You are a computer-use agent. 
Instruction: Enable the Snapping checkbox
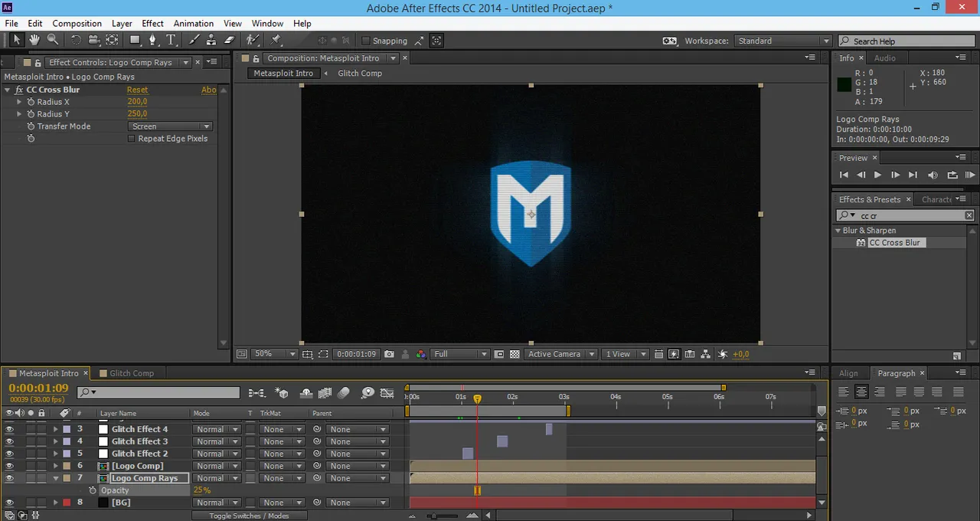click(x=365, y=41)
